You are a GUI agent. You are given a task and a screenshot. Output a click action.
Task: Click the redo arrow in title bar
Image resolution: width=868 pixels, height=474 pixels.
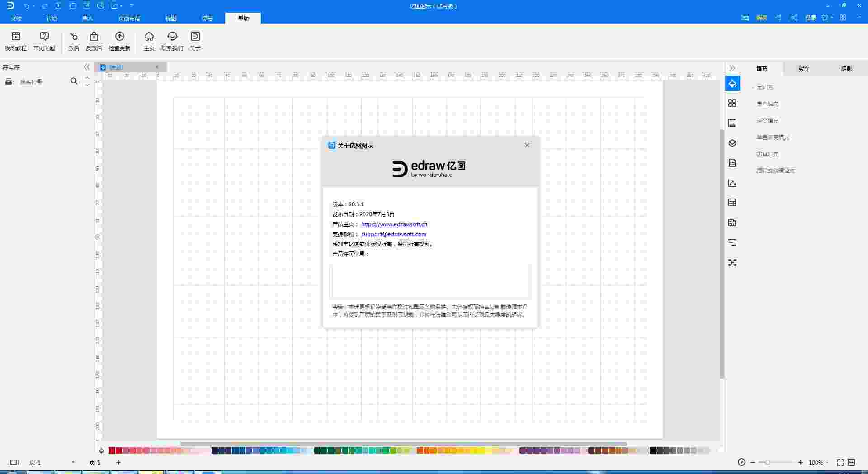(45, 6)
